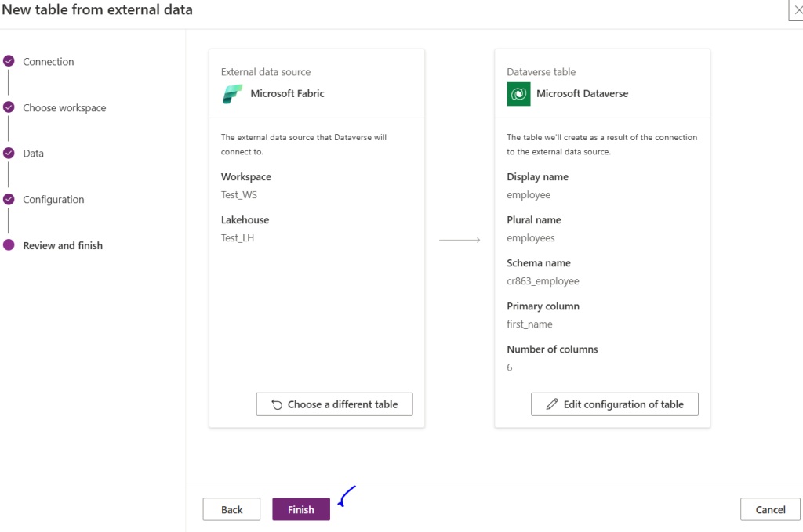Go to the Connection step
Screen dimensions: 803x532
tap(49, 62)
